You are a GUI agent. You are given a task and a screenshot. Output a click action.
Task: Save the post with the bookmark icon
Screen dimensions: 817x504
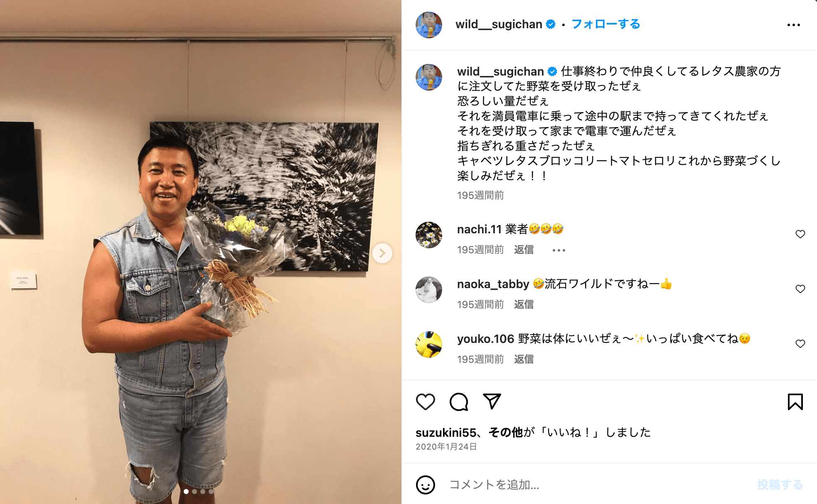[x=795, y=402]
